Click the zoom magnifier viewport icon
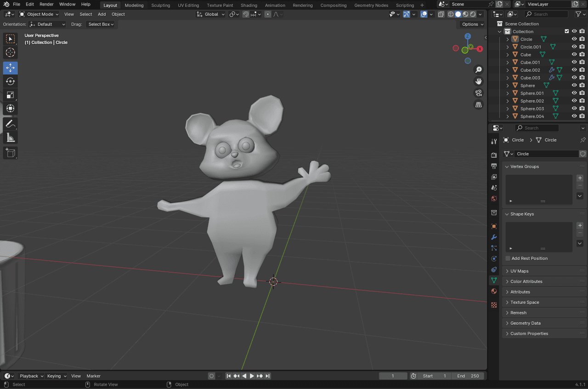The height and width of the screenshot is (389, 588). (x=478, y=70)
